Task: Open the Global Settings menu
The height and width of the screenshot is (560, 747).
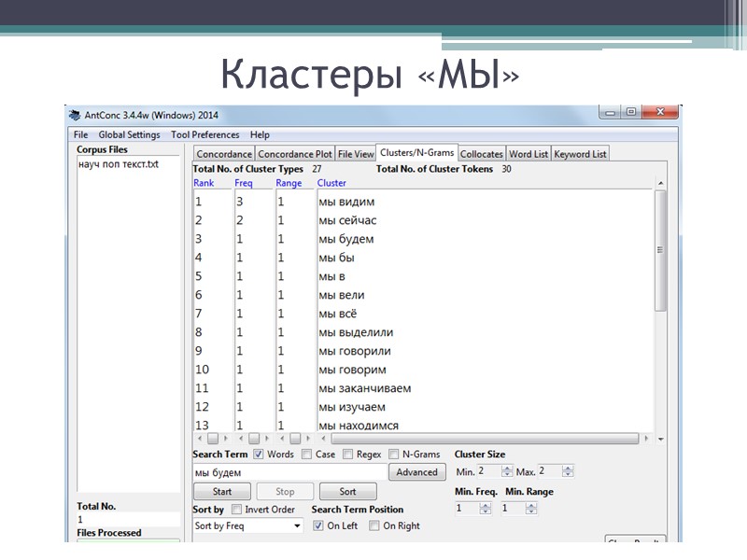Action: [x=129, y=134]
